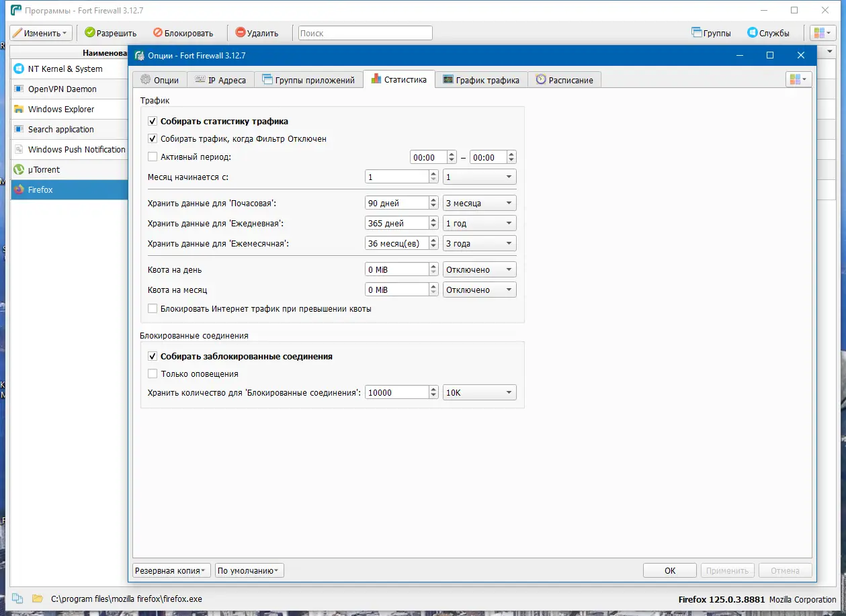Image resolution: width=846 pixels, height=616 pixels.
Task: Click the Квота на день 0 MiB field
Action: [397, 269]
